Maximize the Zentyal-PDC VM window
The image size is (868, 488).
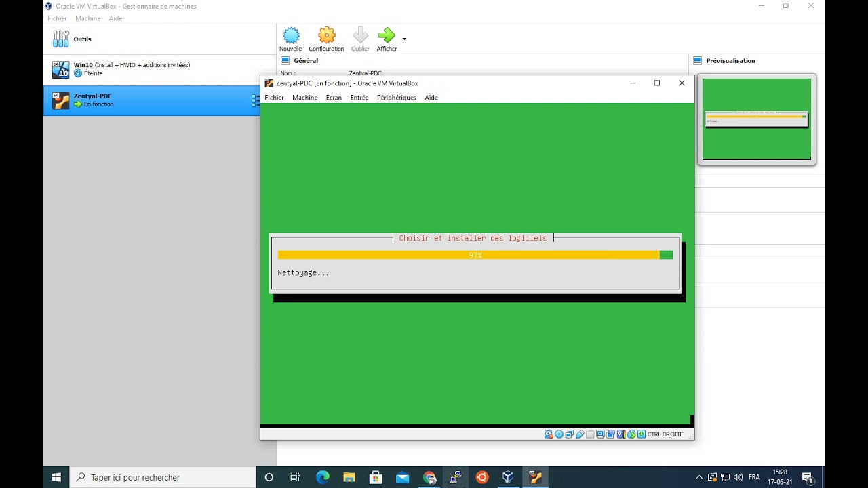pos(656,83)
